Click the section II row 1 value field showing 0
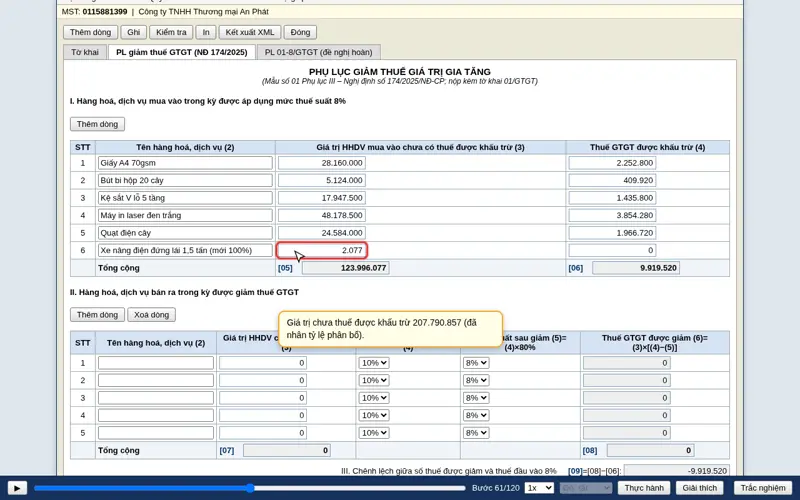800x500 pixels. [263, 363]
